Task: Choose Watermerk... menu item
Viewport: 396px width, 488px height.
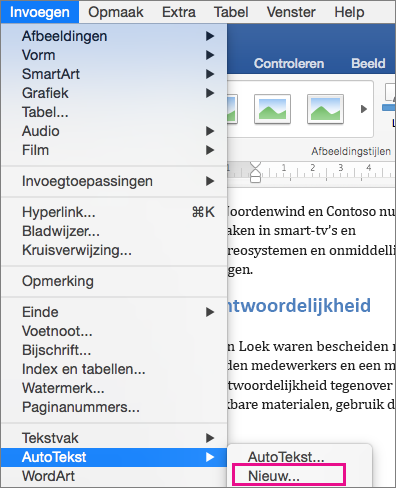Action: pyautogui.click(x=114, y=388)
